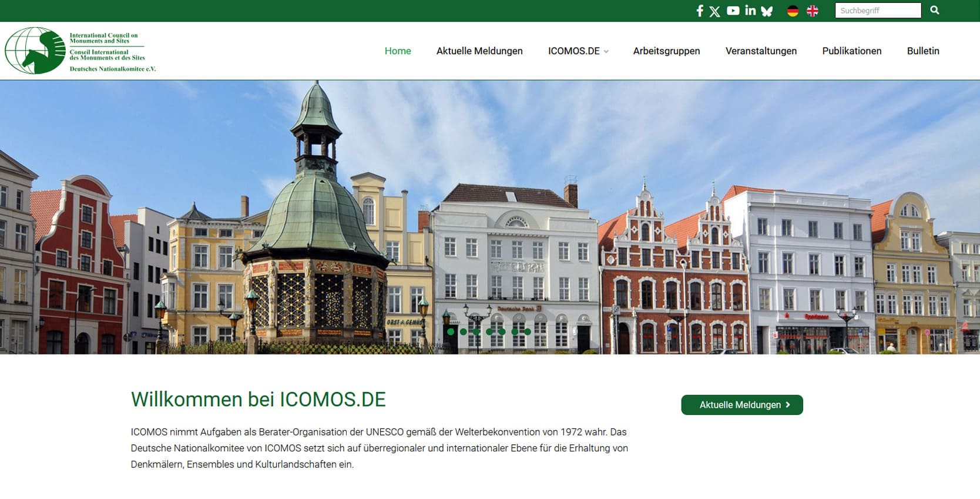Click into the Suchbegriff search field

click(x=878, y=11)
